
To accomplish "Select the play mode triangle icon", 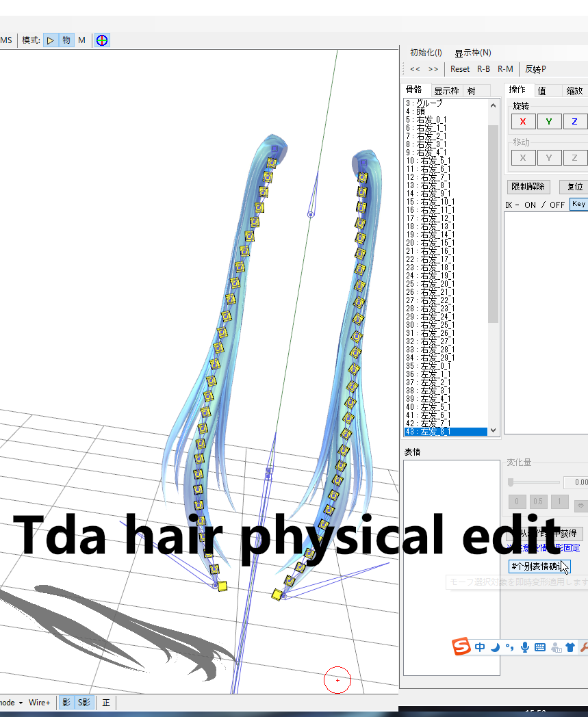I will pyautogui.click(x=51, y=40).
